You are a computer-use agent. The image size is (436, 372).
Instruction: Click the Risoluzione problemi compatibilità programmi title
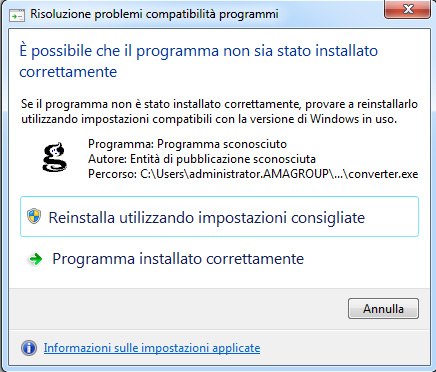[154, 15]
